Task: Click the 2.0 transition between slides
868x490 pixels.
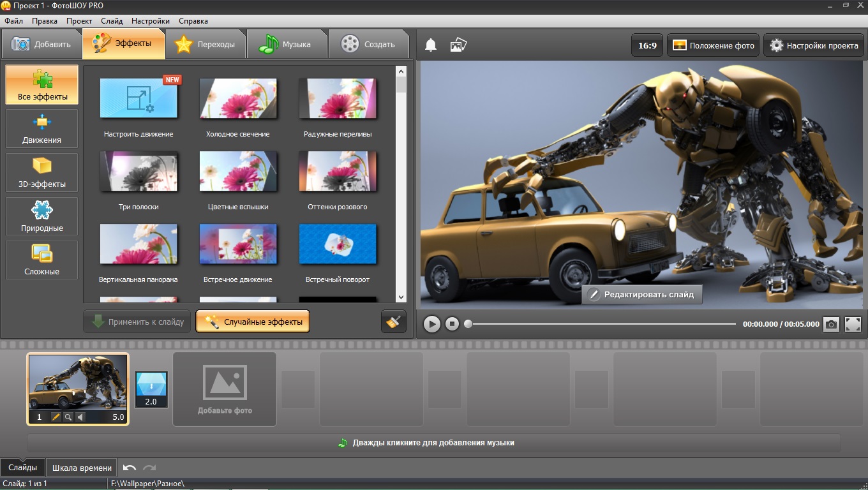Action: pyautogui.click(x=151, y=389)
